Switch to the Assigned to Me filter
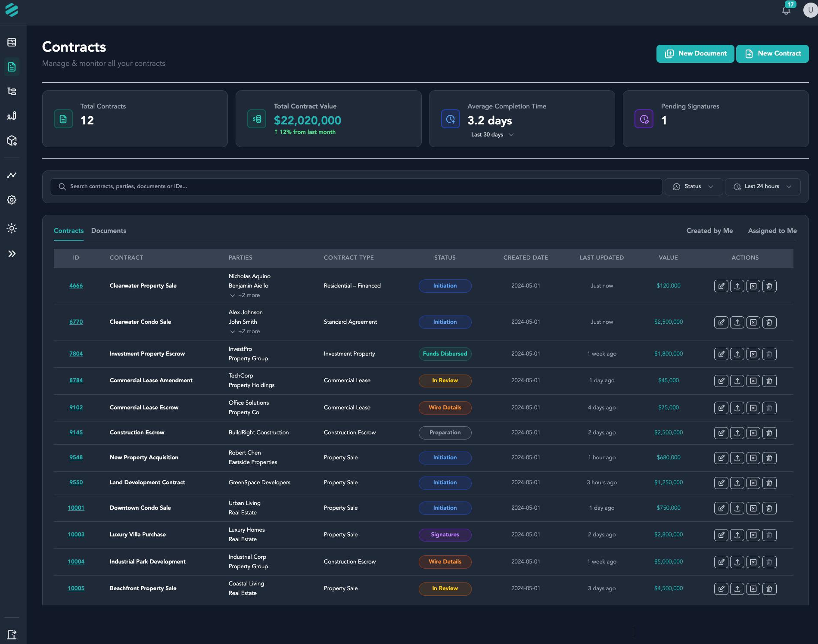 (x=772, y=231)
